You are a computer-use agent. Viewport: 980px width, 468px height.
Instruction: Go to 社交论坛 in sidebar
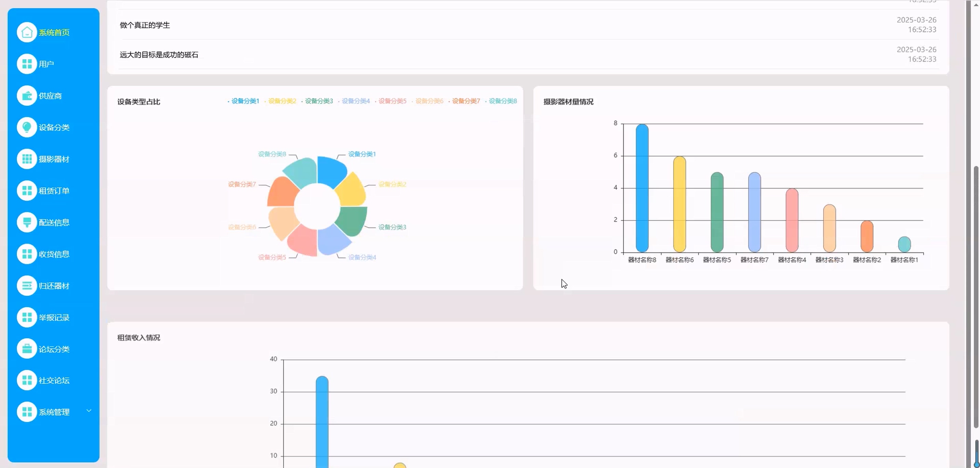pyautogui.click(x=54, y=380)
